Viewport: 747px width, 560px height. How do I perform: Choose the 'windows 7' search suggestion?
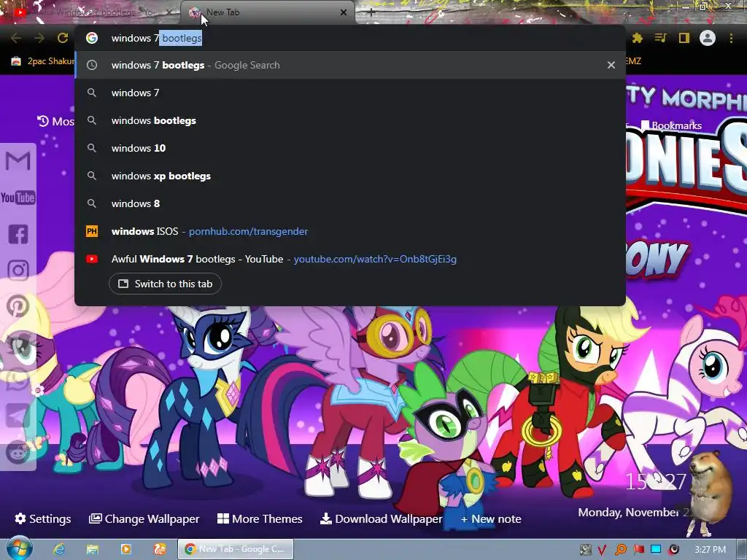point(350,93)
